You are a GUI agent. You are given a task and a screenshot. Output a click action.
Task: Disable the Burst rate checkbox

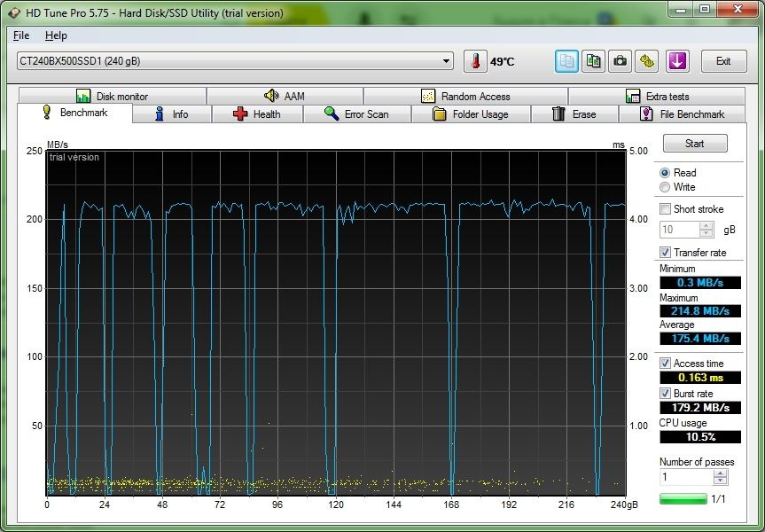tap(666, 393)
